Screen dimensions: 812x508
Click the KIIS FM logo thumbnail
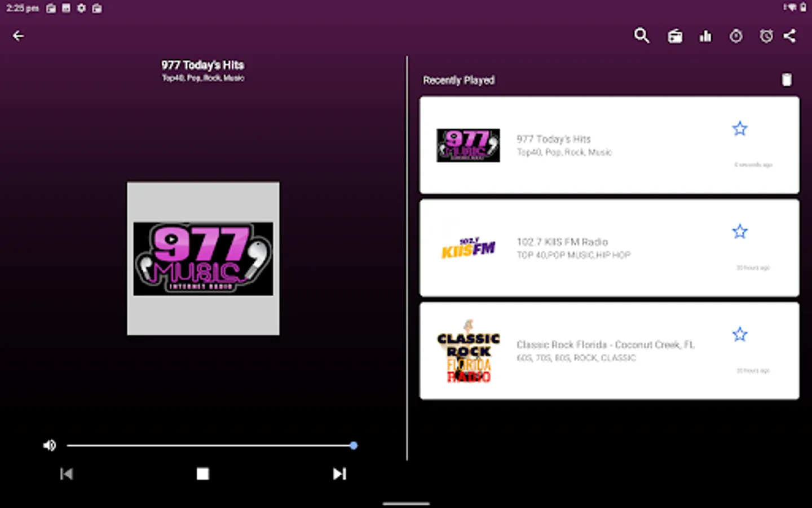(468, 248)
